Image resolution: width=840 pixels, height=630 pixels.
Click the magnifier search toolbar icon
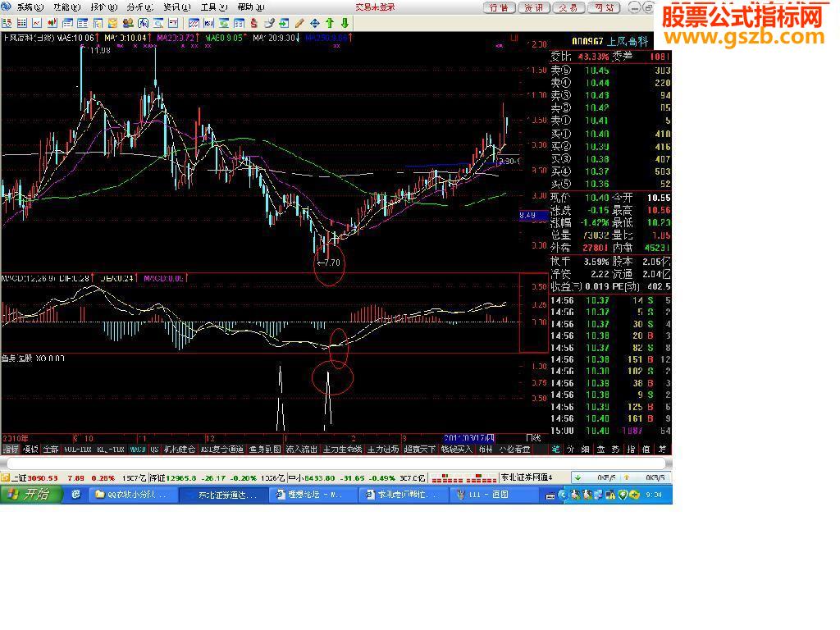[158, 23]
